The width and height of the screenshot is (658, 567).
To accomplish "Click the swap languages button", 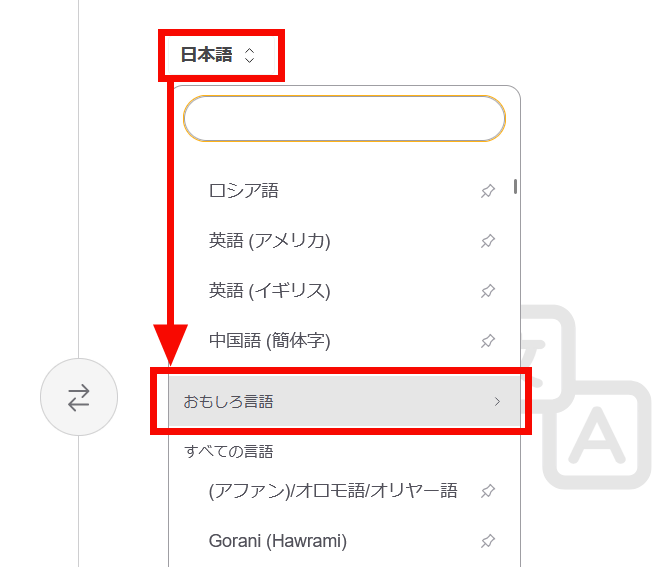I will [x=79, y=397].
